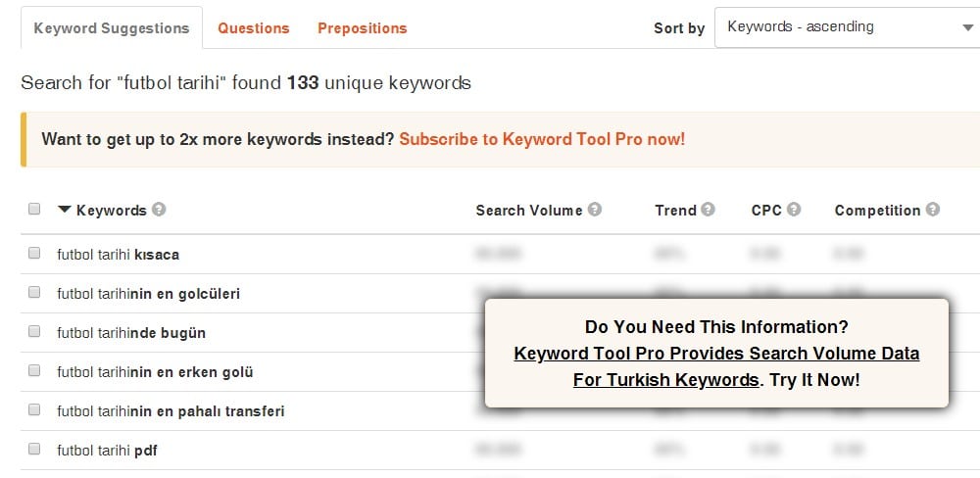Click help icon beside Search Volume
The image size is (980, 478).
coord(595,210)
